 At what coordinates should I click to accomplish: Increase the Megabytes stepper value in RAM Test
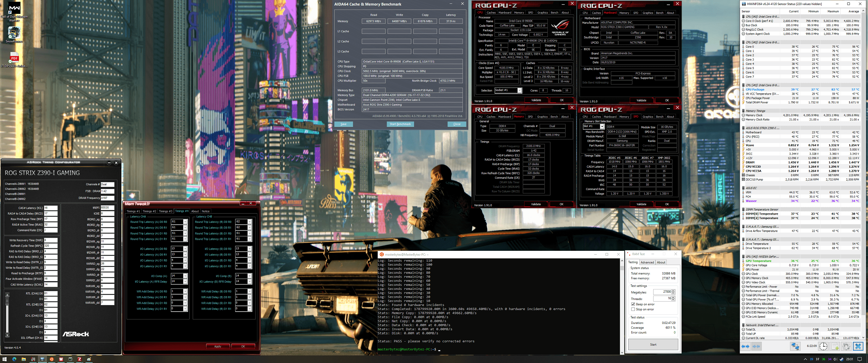point(673,291)
